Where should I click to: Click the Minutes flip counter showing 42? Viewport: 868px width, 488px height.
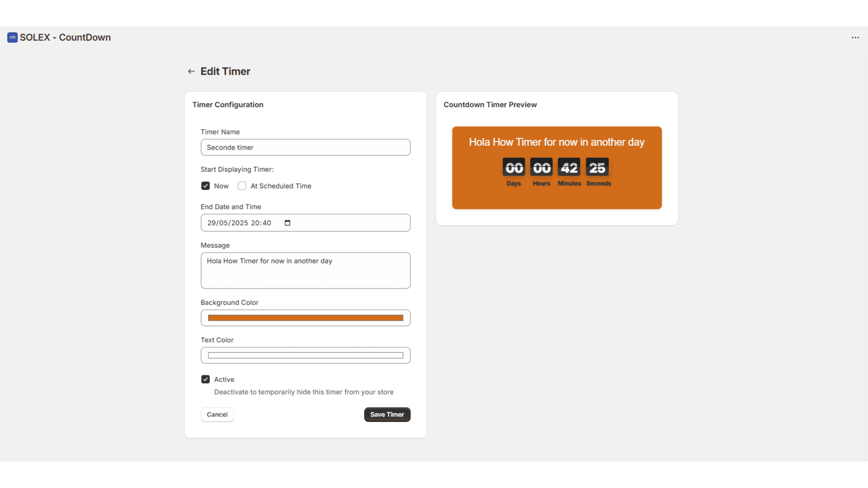tap(569, 168)
